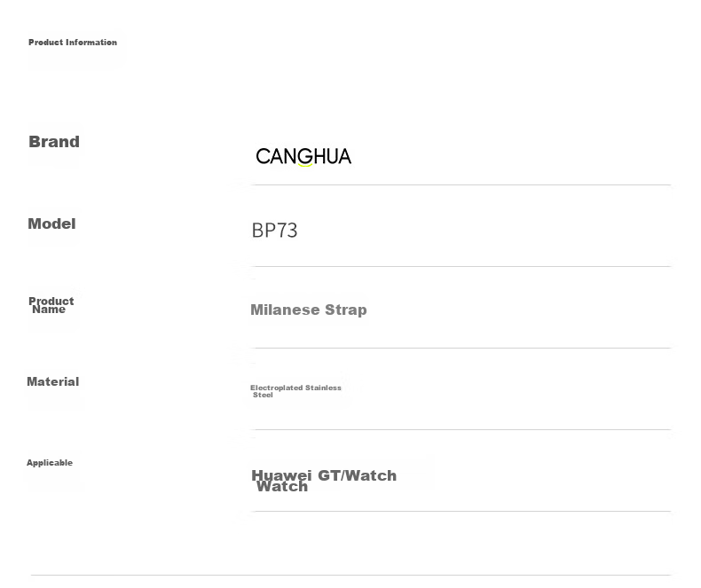The image size is (701, 588).
Task: Click the word Strap in product name
Action: (x=345, y=310)
